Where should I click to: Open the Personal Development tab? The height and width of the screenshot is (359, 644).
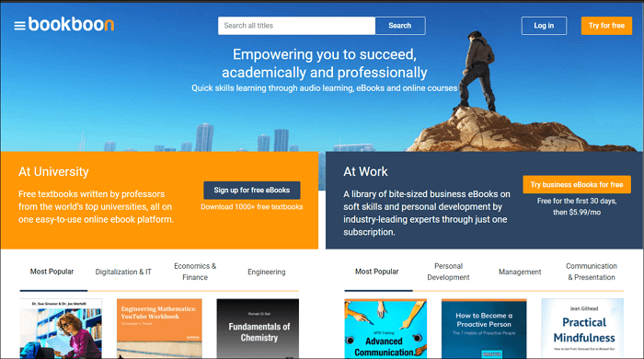coord(449,272)
